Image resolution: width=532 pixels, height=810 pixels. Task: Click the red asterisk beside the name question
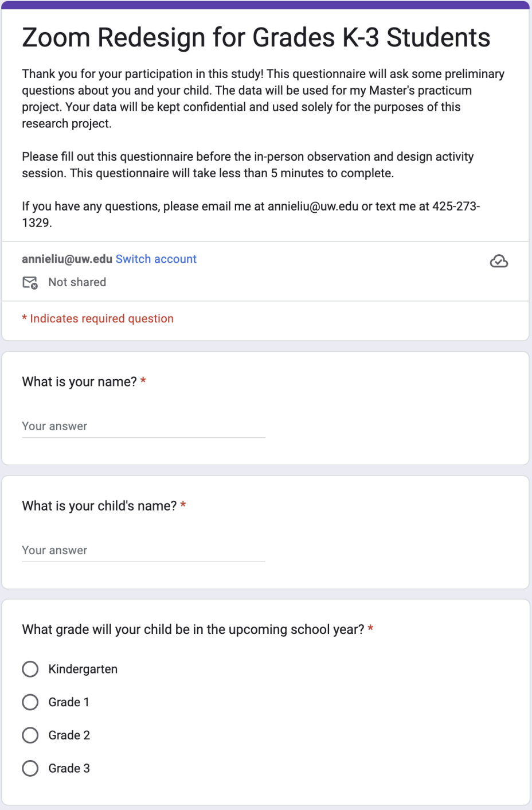tap(143, 381)
